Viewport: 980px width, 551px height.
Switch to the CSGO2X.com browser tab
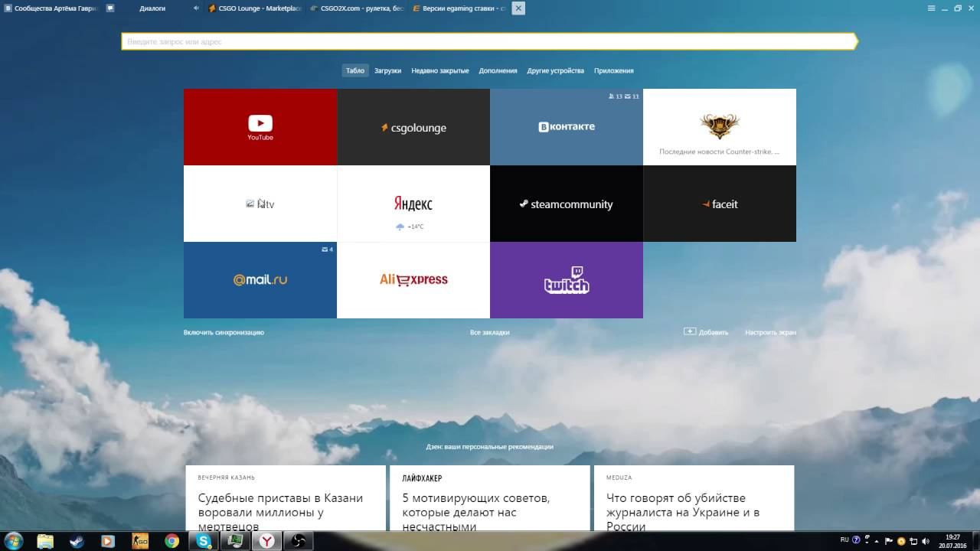pyautogui.click(x=356, y=8)
